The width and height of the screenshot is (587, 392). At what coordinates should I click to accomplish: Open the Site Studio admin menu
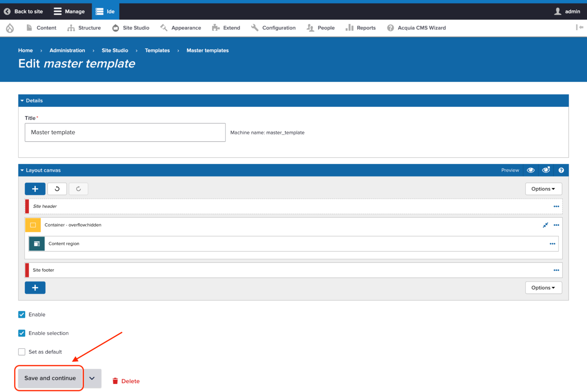tap(131, 28)
